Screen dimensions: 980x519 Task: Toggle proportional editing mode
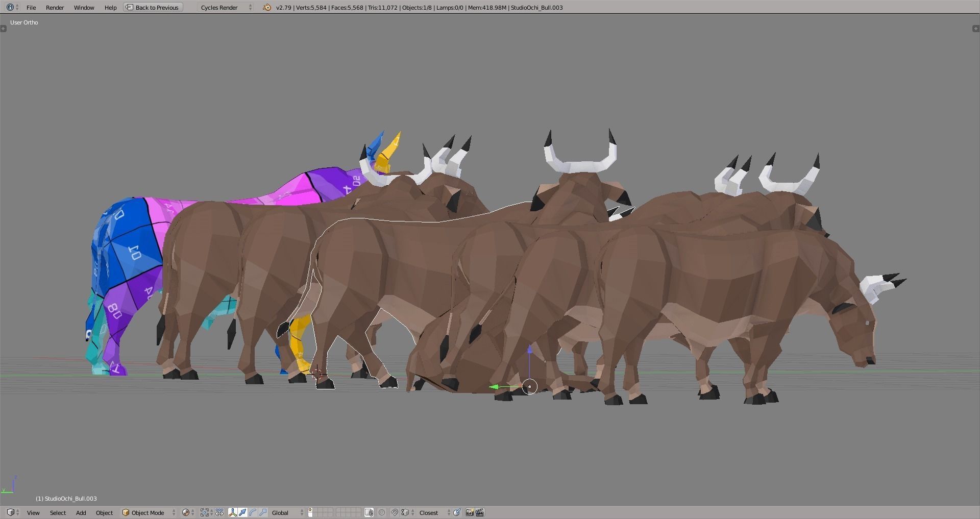382,512
